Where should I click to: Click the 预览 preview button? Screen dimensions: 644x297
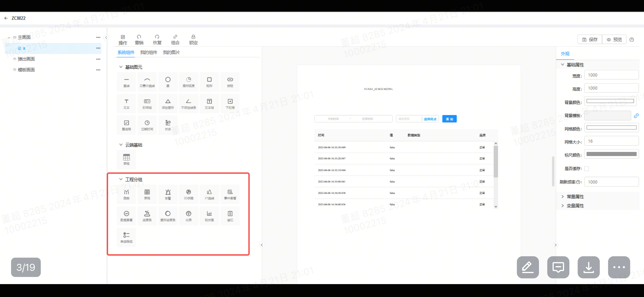(614, 40)
